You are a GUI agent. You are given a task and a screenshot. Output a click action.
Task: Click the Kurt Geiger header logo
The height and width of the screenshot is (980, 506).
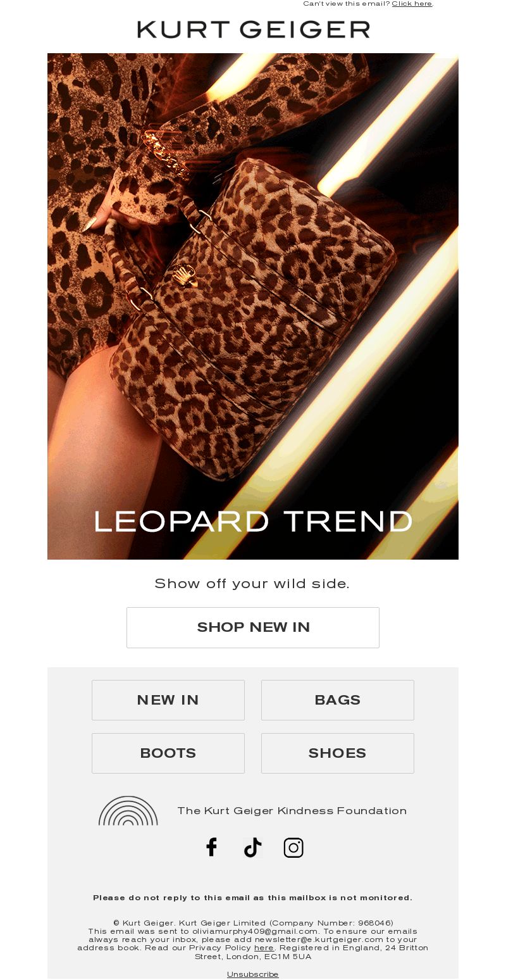point(253,29)
